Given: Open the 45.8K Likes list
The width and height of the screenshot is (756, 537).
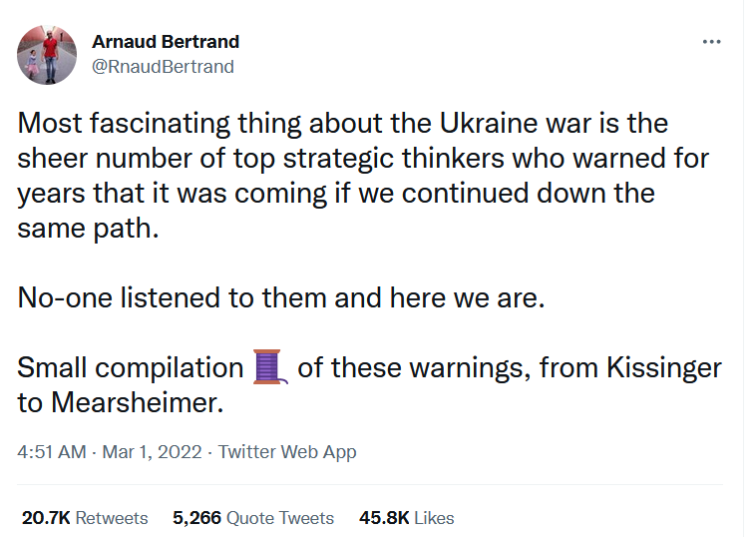Looking at the screenshot, I should (x=406, y=518).
